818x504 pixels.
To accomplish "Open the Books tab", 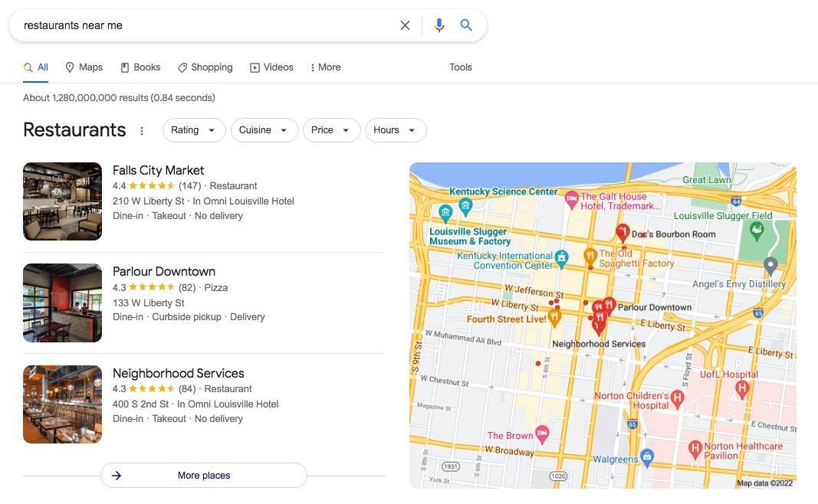I will point(140,67).
